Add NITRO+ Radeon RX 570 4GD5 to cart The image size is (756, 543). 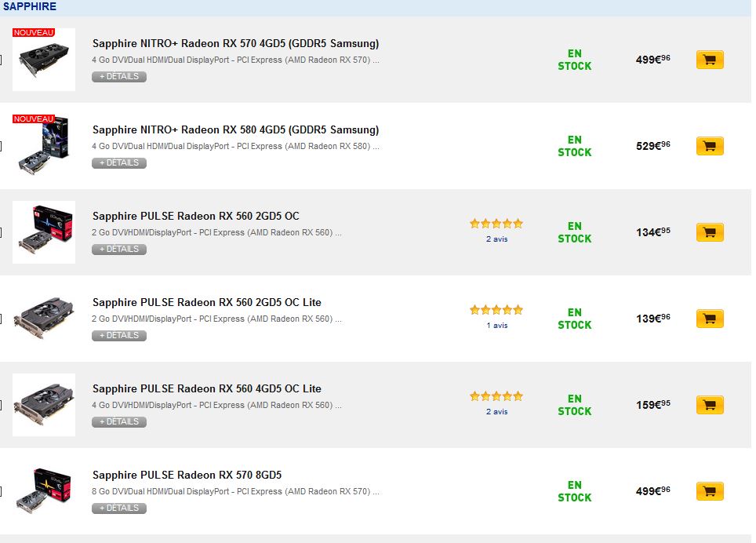710,60
